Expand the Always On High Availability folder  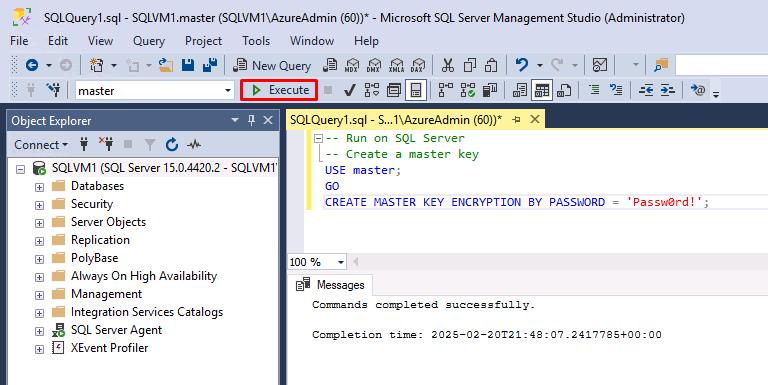tap(39, 277)
